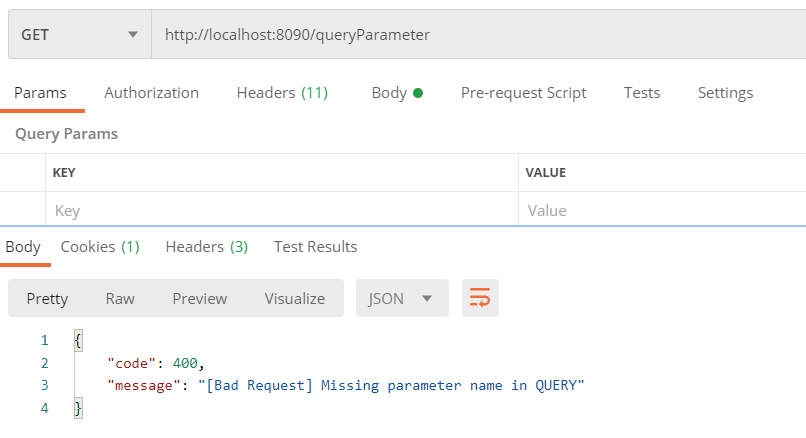Select the Visualize view button
Screen dimensions: 806x438
295,298
